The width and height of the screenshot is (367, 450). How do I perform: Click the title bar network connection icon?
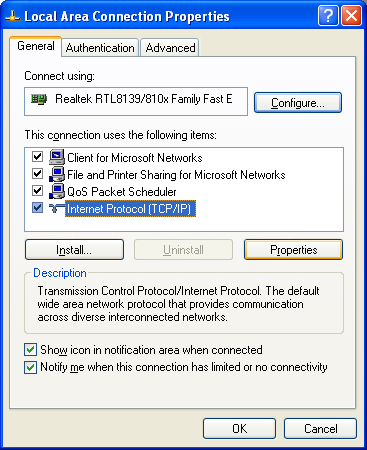pos(13,16)
